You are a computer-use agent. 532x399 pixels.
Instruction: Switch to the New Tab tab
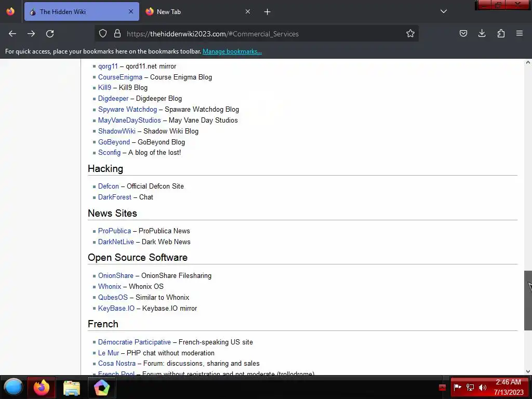pyautogui.click(x=198, y=11)
